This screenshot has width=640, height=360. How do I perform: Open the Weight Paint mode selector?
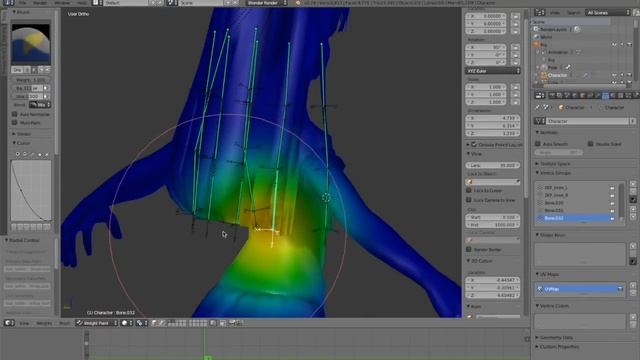pyautogui.click(x=97, y=323)
